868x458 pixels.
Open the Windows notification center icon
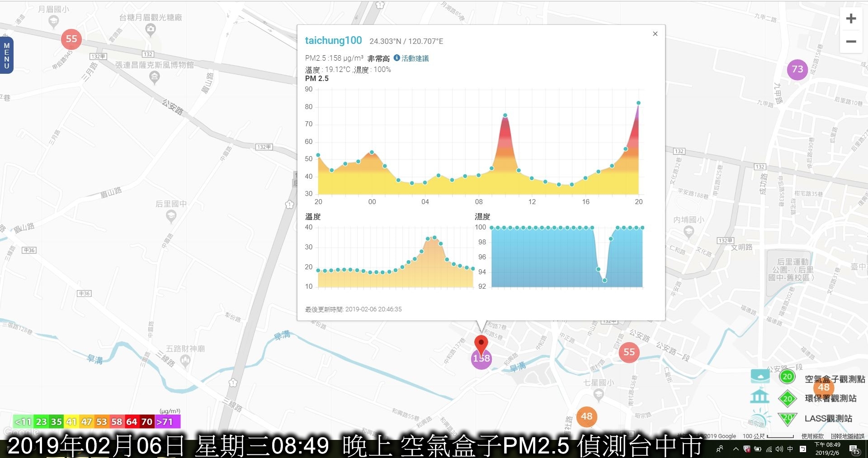854,449
